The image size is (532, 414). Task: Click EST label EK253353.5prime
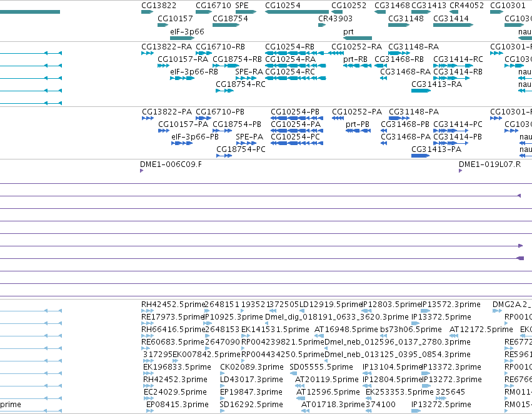[x=399, y=392]
